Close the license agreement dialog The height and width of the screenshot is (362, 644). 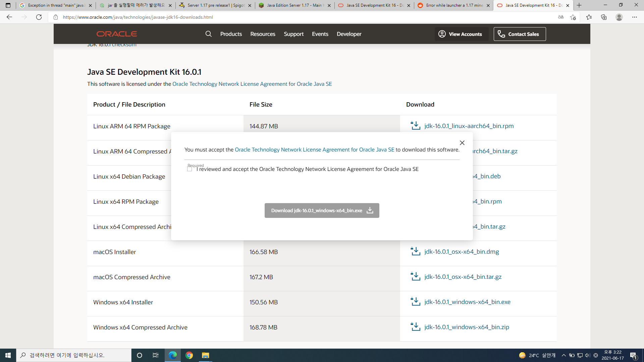[462, 143]
